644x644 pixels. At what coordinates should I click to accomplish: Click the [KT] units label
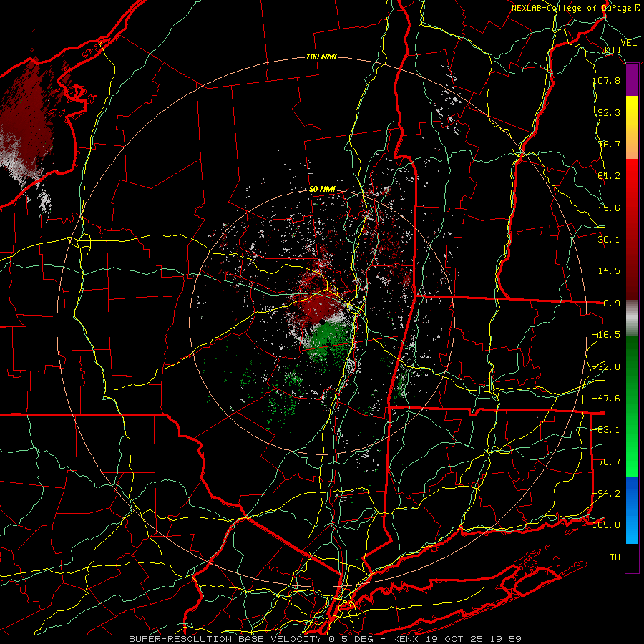[611, 49]
